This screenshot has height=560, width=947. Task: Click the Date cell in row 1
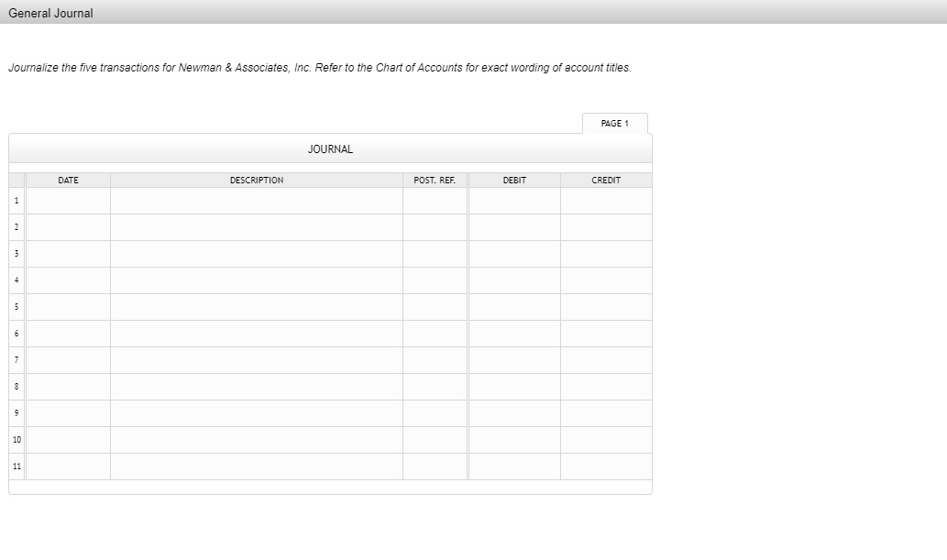pos(68,201)
